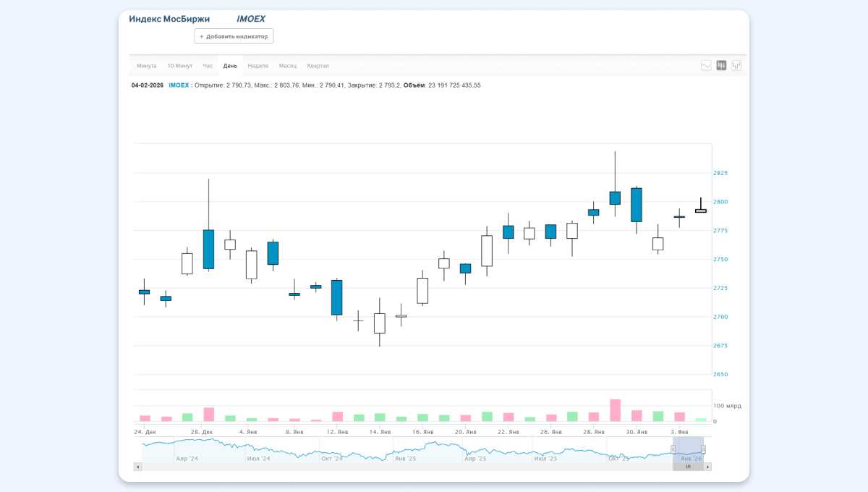Select the День timeframe tab
Viewport: 868px width, 492px height.
[x=230, y=66]
